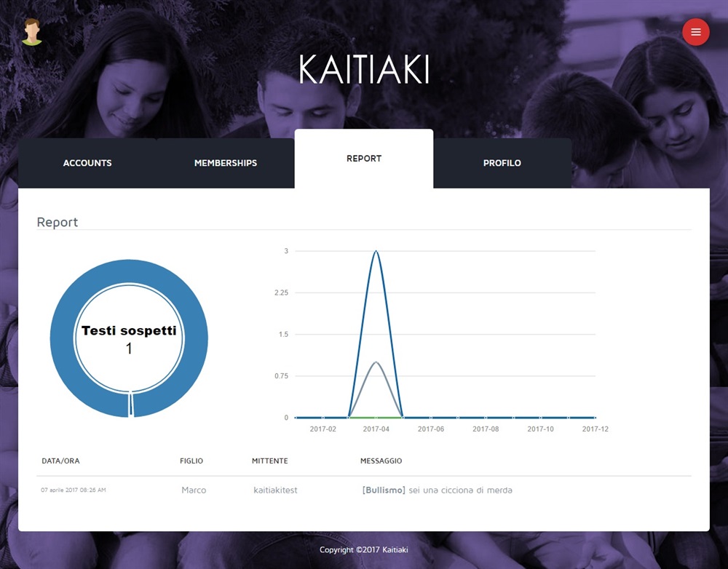Click the Testi sospetti label in donut
Screen dimensions: 728x569
pos(129,330)
